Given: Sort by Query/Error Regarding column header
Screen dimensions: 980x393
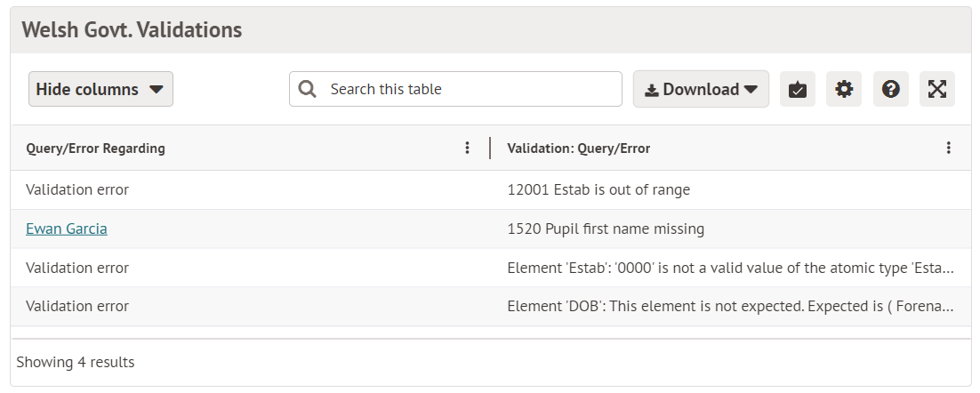Looking at the screenshot, I should click(96, 148).
